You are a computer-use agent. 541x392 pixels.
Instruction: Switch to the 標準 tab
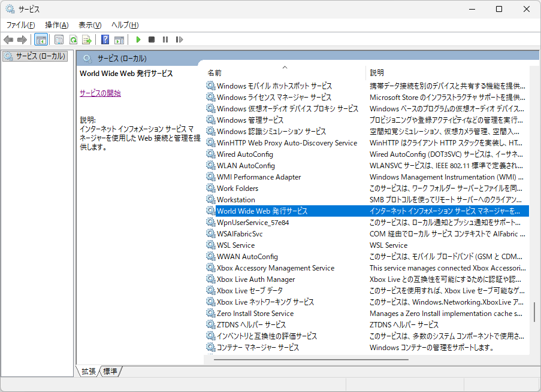point(110,371)
